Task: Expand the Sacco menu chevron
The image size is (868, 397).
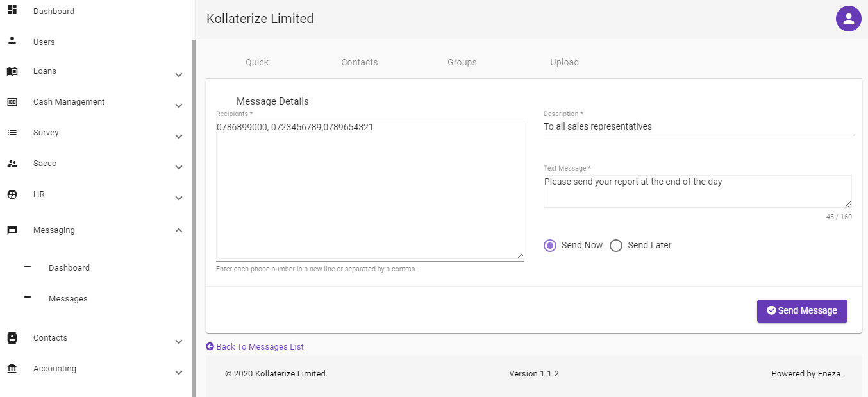Action: (179, 167)
